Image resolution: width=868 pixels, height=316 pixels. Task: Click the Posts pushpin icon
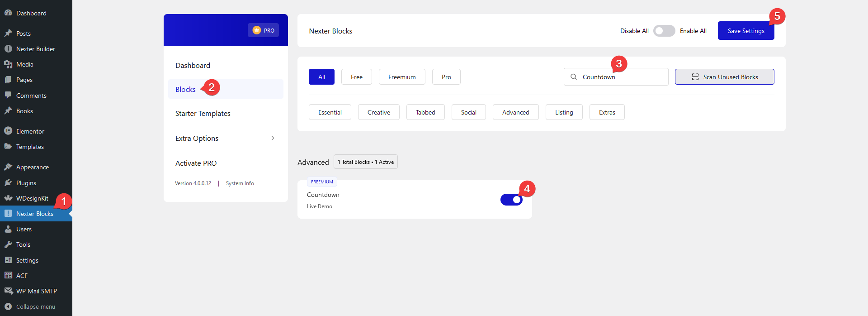click(8, 34)
